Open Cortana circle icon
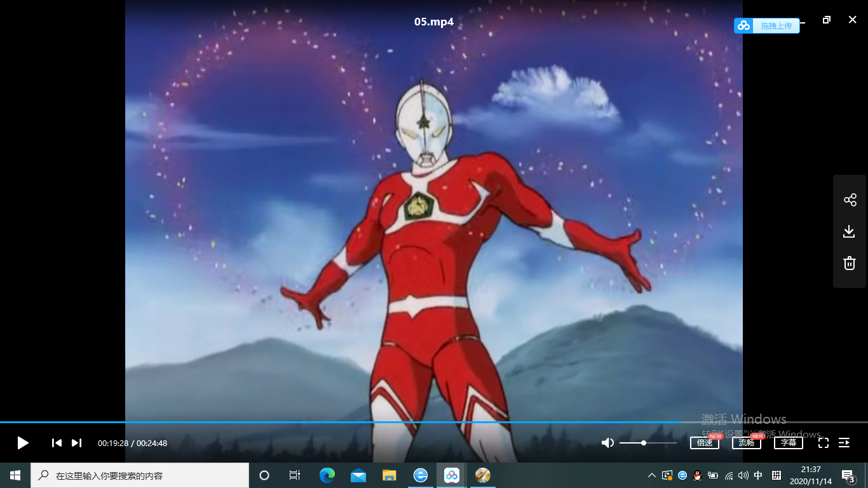Viewport: 868px width, 488px height. click(264, 475)
